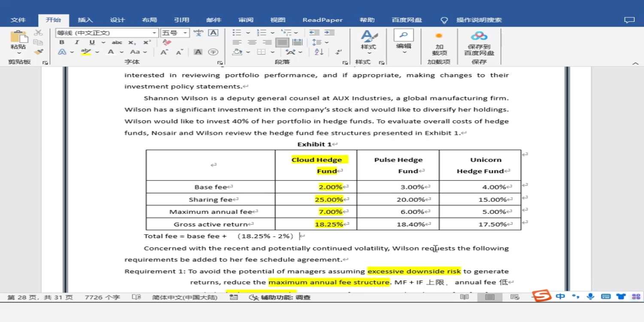Click the Clear Formatting eraser icon
Viewport: 644px width, 322px height.
point(167,42)
